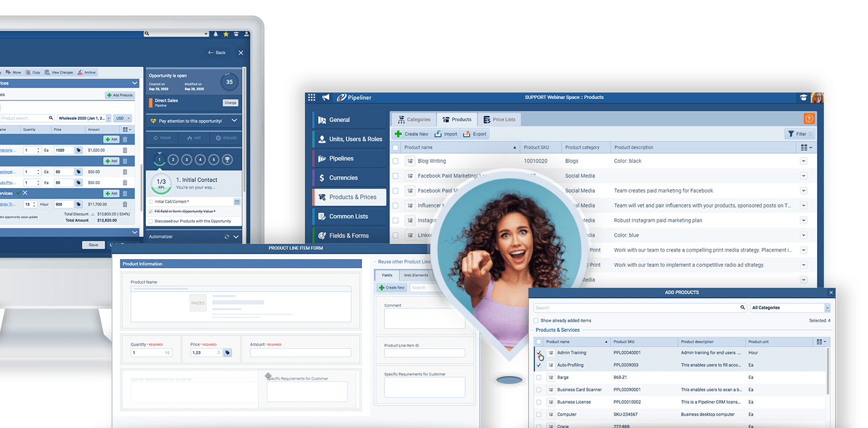Click the magnifier search icon in Add Products
Screen dimensions: 868x428
click(x=743, y=307)
